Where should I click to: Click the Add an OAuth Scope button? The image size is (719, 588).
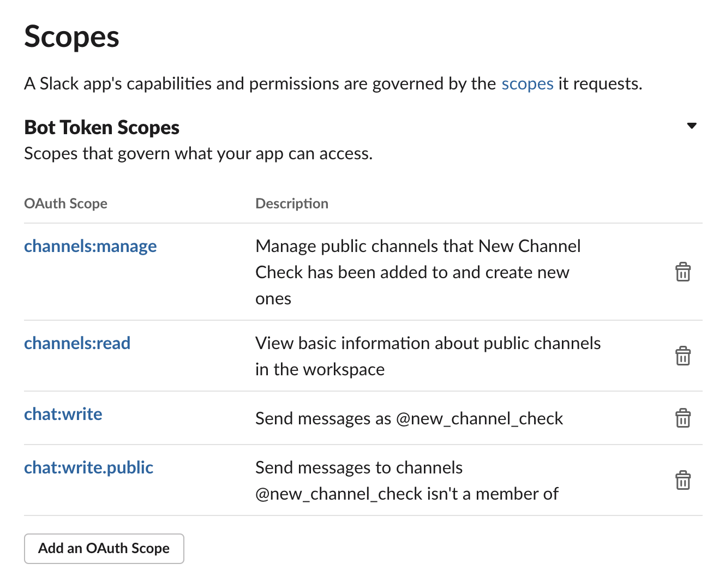tap(104, 548)
